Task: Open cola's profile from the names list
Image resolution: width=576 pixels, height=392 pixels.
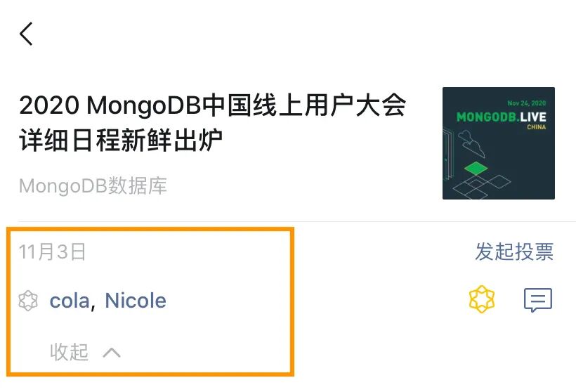Action: coord(70,301)
